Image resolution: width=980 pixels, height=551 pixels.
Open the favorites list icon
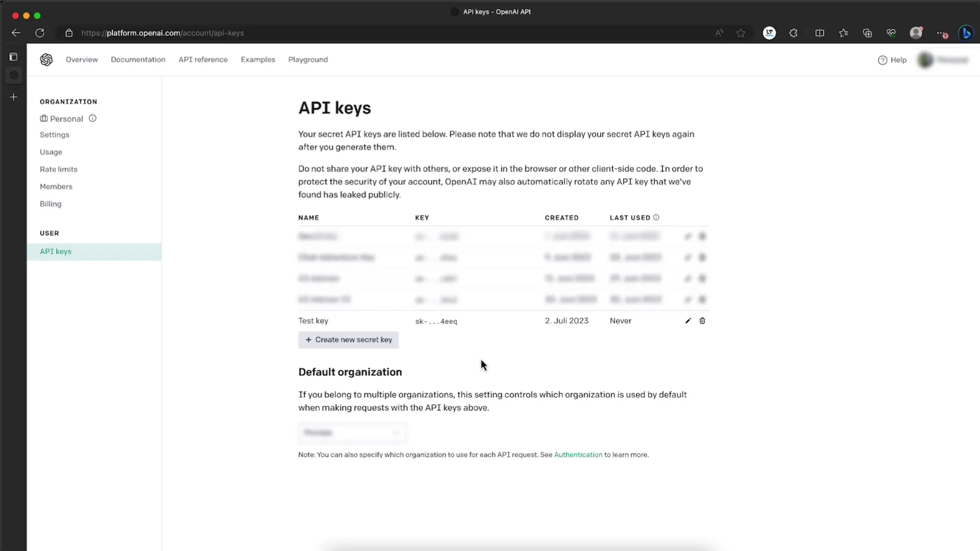pos(844,33)
